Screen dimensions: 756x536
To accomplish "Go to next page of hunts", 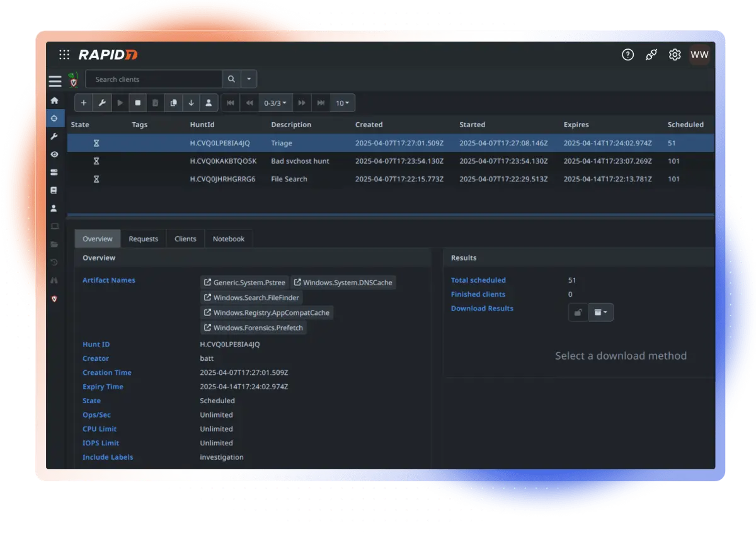I will (301, 103).
